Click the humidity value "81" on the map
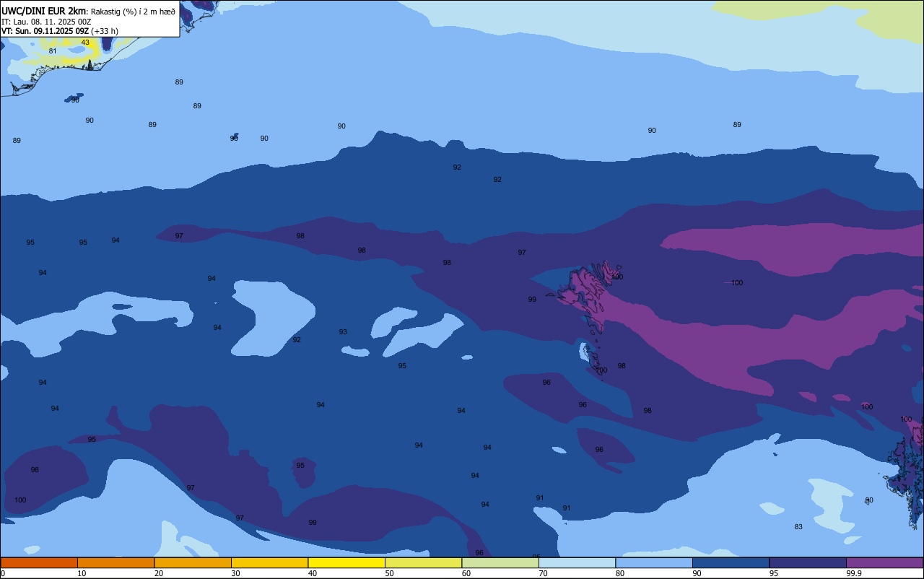 (53, 51)
